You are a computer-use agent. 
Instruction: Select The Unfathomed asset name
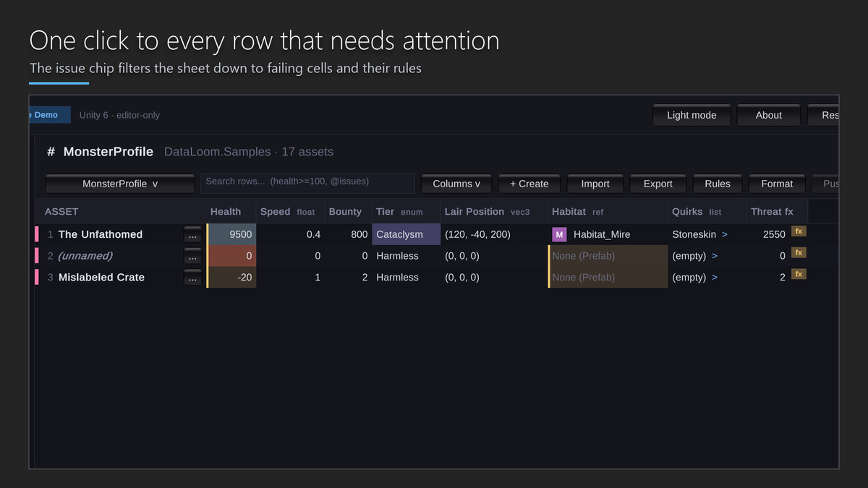pyautogui.click(x=101, y=234)
